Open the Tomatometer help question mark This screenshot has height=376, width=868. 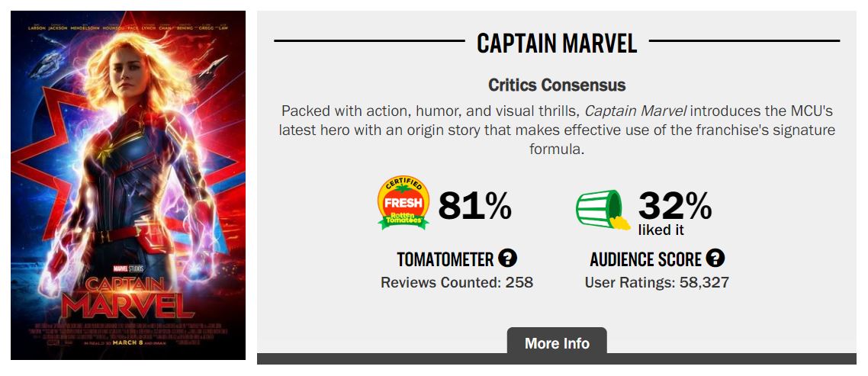[507, 259]
